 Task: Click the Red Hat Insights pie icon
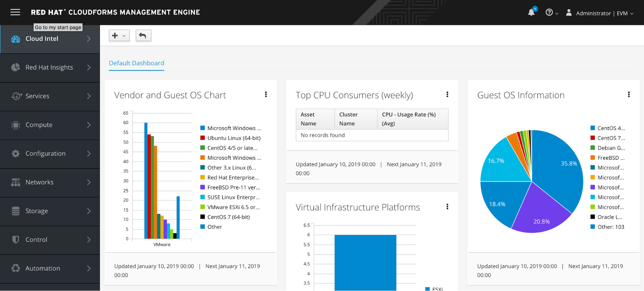[15, 67]
